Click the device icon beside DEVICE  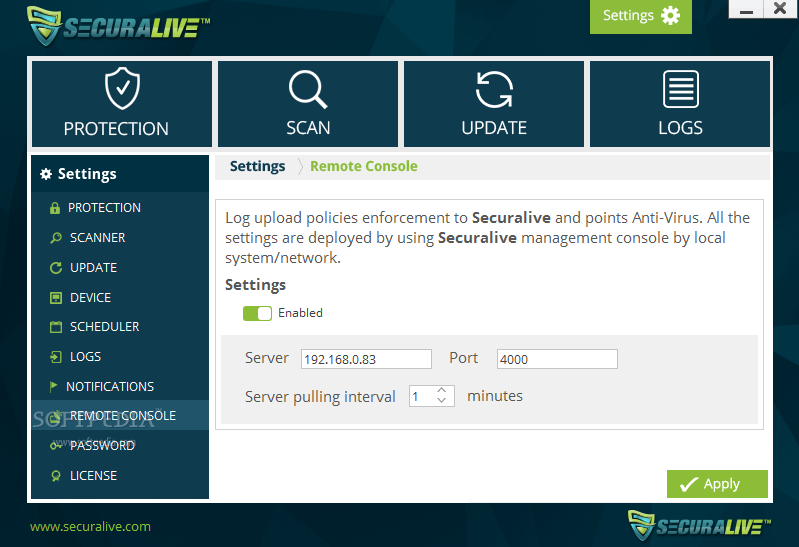coord(56,298)
